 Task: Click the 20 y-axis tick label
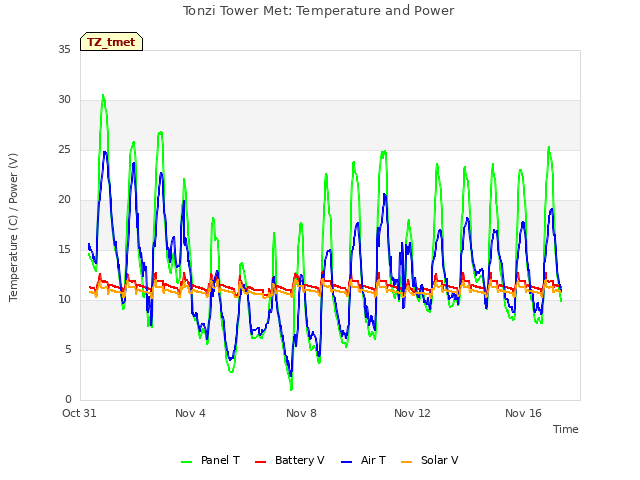[64, 200]
